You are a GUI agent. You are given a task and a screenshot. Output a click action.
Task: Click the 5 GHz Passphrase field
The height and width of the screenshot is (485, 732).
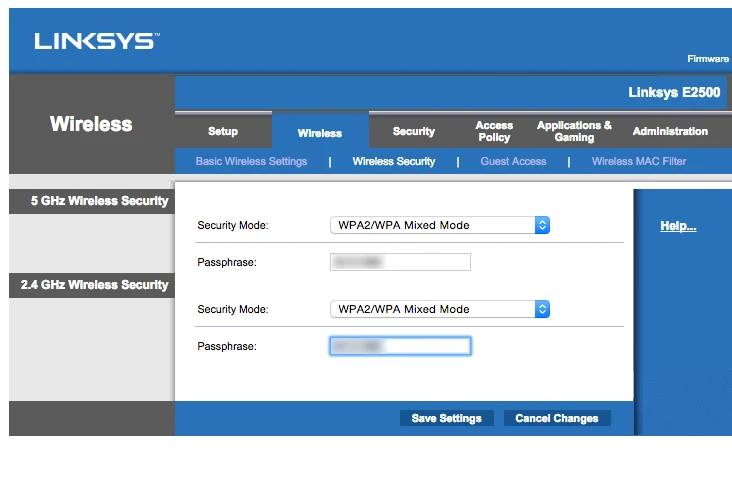click(400, 262)
